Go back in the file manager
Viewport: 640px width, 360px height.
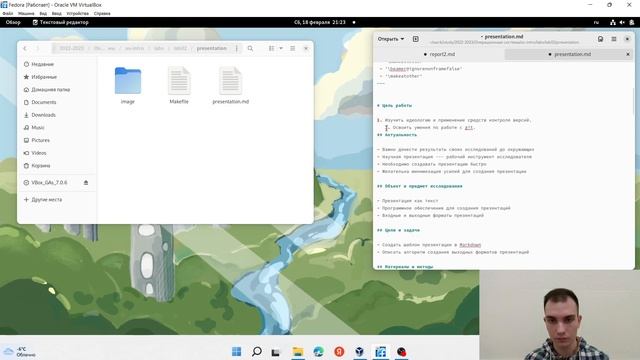click(25, 49)
